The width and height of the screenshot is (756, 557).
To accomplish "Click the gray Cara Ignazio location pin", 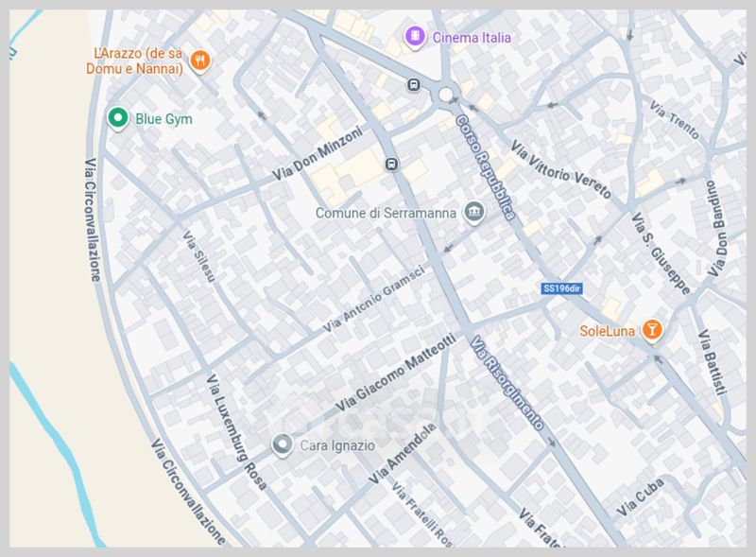I will (281, 444).
